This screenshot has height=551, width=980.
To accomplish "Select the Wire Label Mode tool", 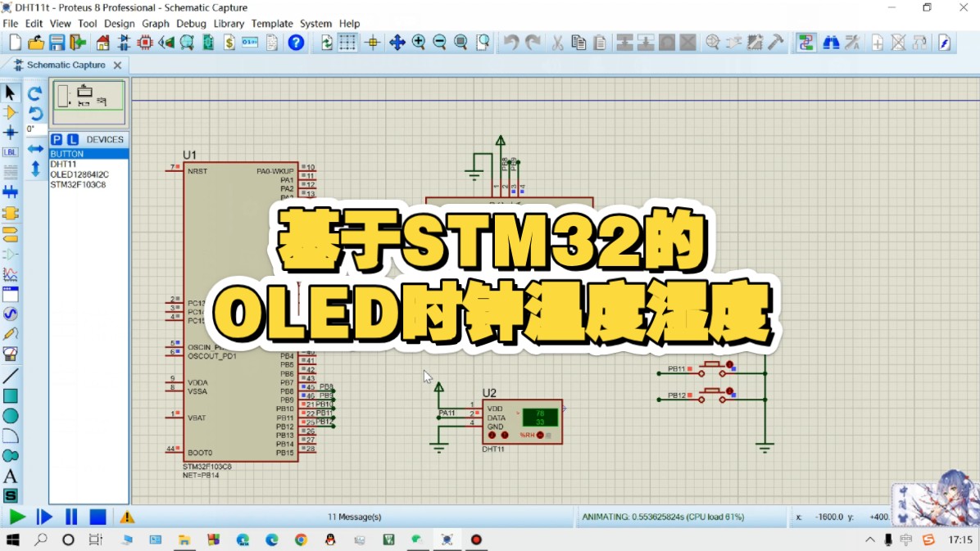I will click(11, 151).
